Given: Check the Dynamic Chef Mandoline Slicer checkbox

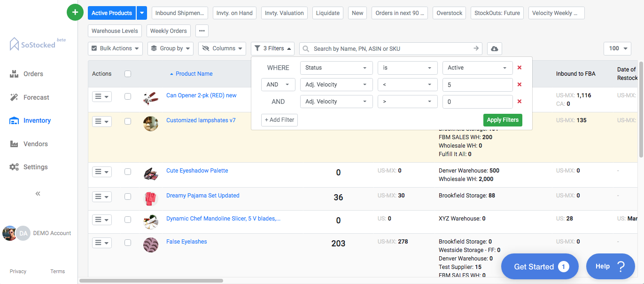Looking at the screenshot, I should pos(128,220).
